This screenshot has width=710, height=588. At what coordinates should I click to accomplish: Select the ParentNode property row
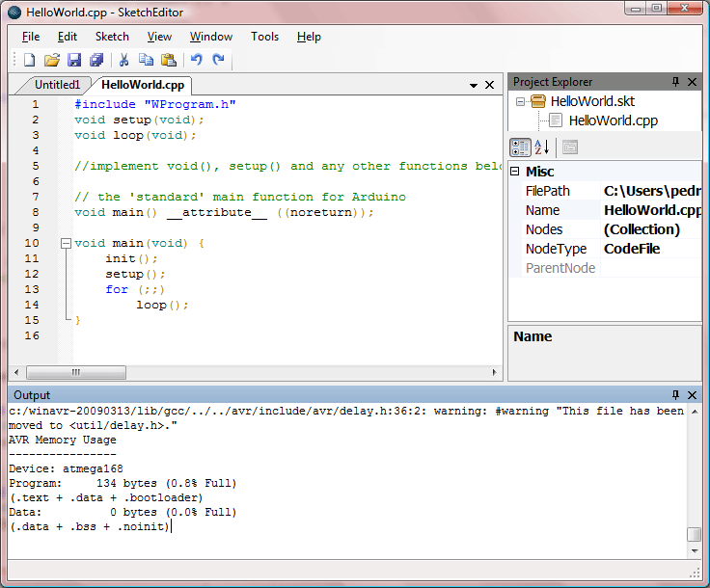tap(612, 268)
